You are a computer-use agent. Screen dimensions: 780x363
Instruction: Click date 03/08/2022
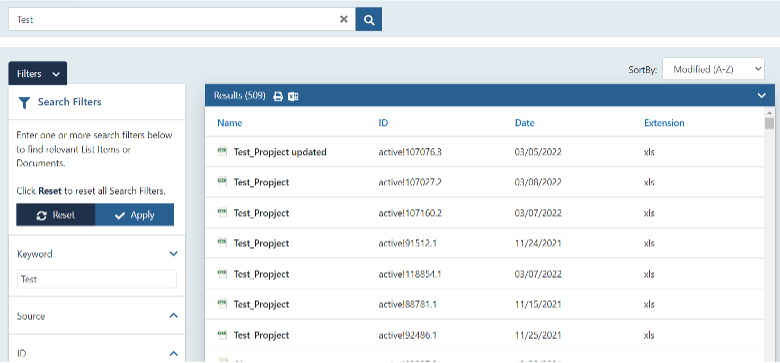coord(538,182)
